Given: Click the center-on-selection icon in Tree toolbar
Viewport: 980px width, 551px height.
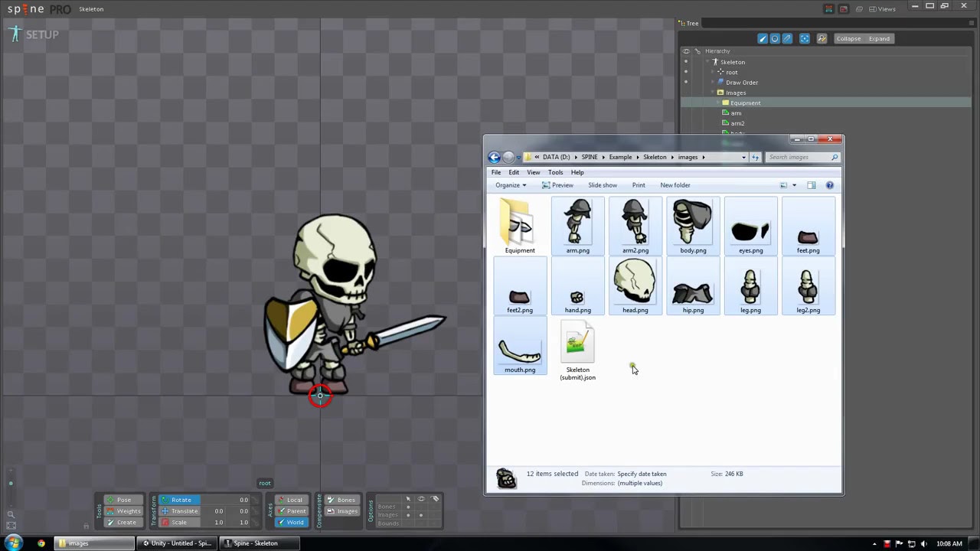Looking at the screenshot, I should (x=805, y=38).
